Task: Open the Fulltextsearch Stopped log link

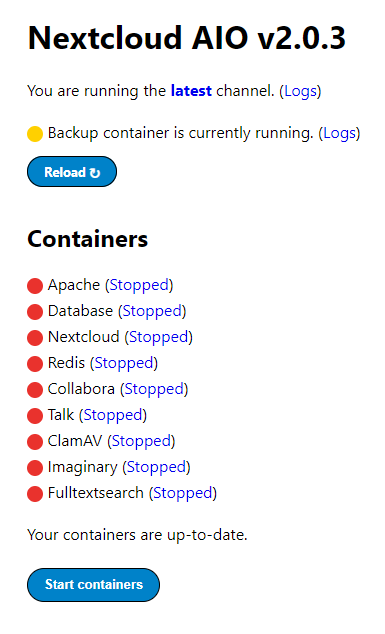Action: click(183, 493)
